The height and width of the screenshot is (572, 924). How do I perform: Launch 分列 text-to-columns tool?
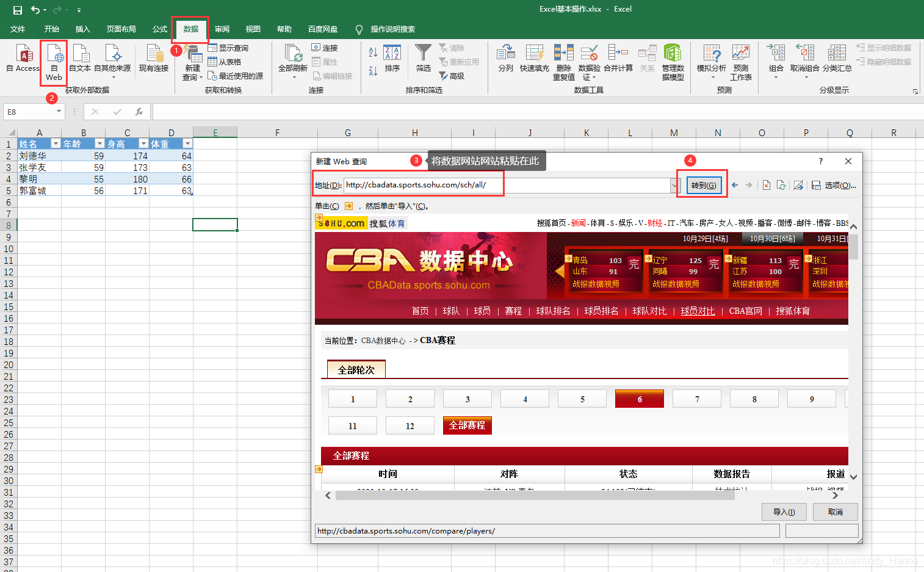point(506,59)
